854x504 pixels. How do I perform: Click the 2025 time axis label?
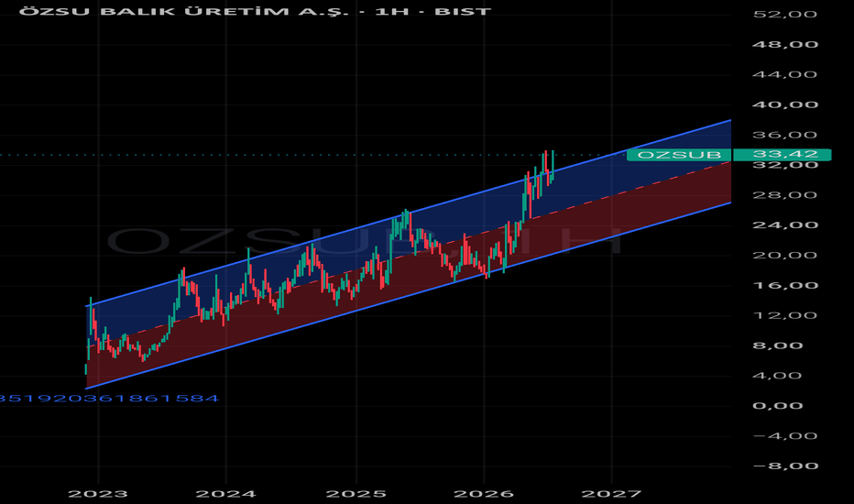tap(356, 494)
